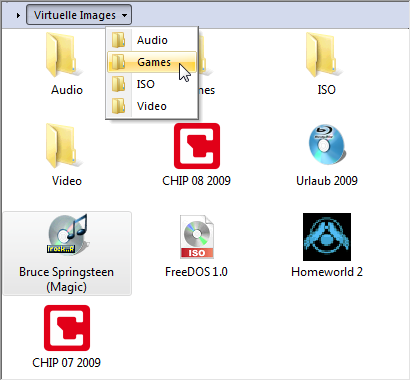Viewport: 411px width, 381px height.
Task: Choose Audio in the breadcrumb dropdown menu
Action: (x=152, y=40)
